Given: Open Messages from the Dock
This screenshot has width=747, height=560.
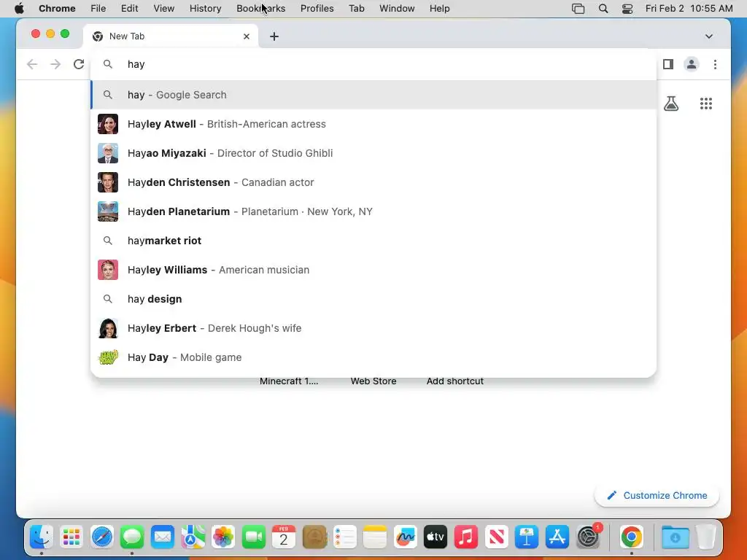Looking at the screenshot, I should (132, 537).
